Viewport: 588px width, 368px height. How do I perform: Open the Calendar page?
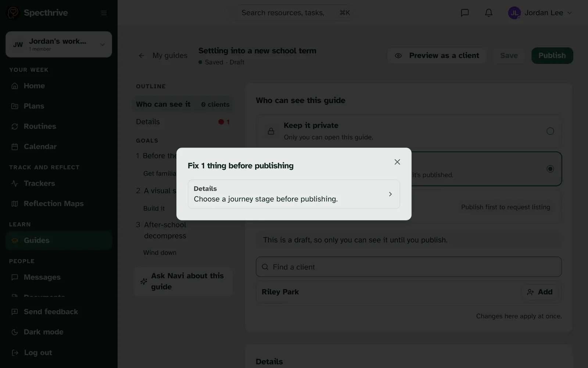coord(59,146)
